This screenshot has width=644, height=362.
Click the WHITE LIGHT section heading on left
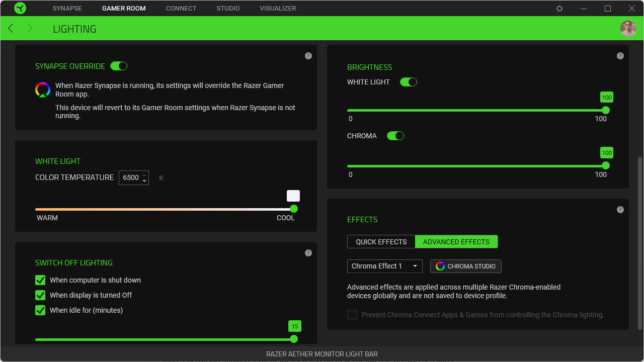[58, 161]
